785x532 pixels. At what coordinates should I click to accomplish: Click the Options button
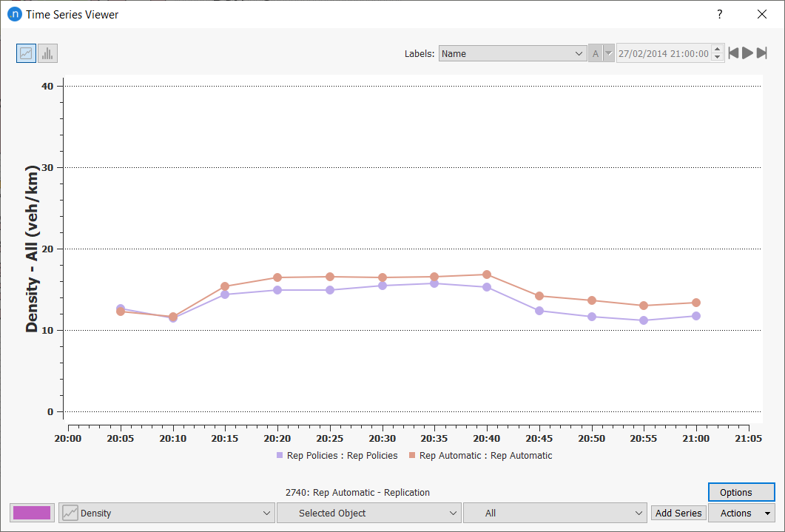pos(741,492)
